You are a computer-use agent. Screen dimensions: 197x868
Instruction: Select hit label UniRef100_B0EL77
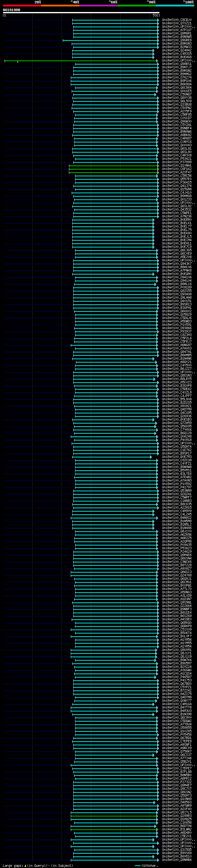pos(176,226)
